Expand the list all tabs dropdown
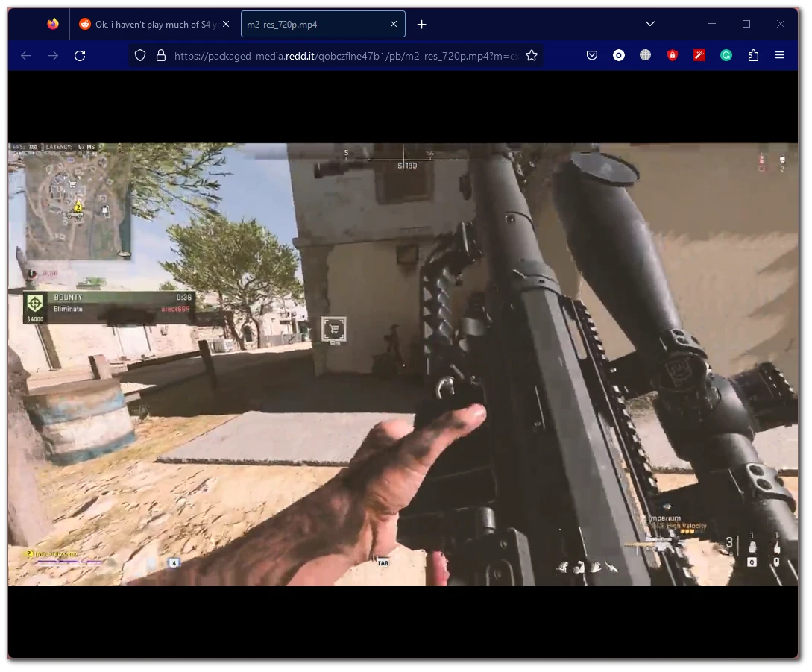This screenshot has width=812, height=672. point(650,24)
